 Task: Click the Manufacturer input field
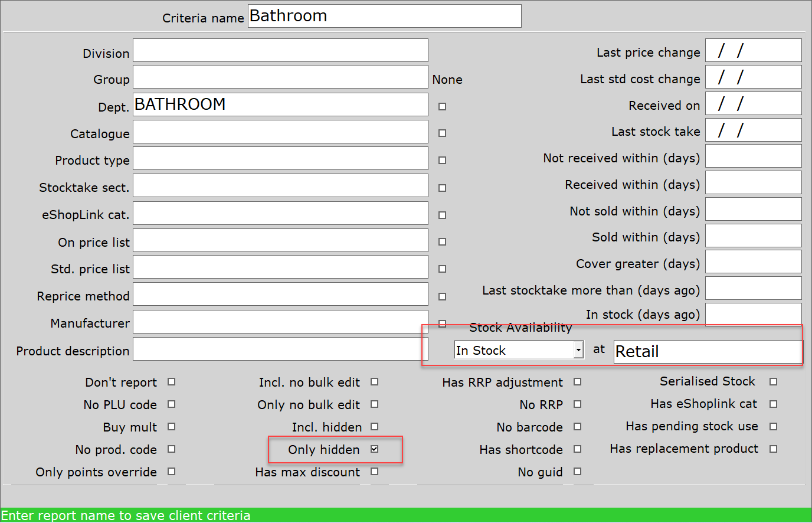point(280,322)
